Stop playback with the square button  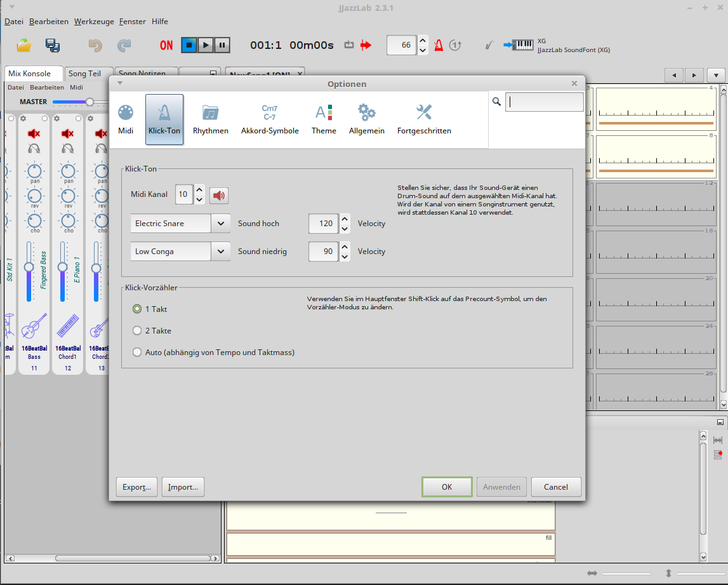click(x=189, y=45)
